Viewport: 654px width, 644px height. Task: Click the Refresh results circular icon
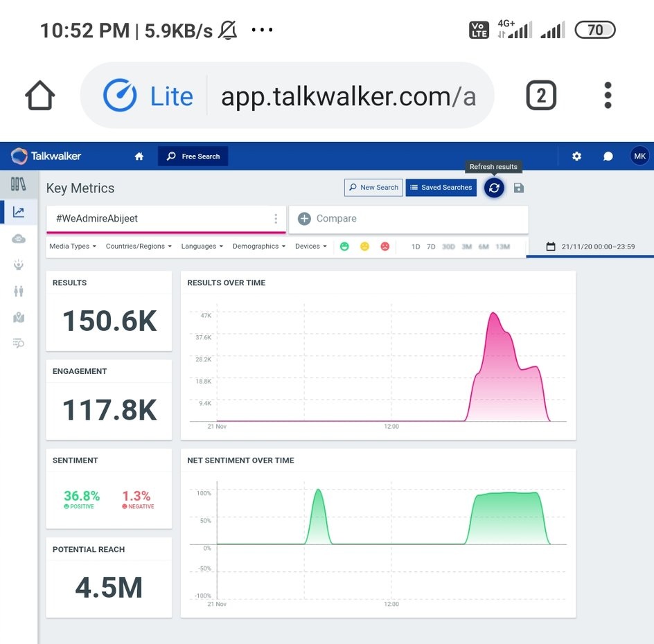494,188
